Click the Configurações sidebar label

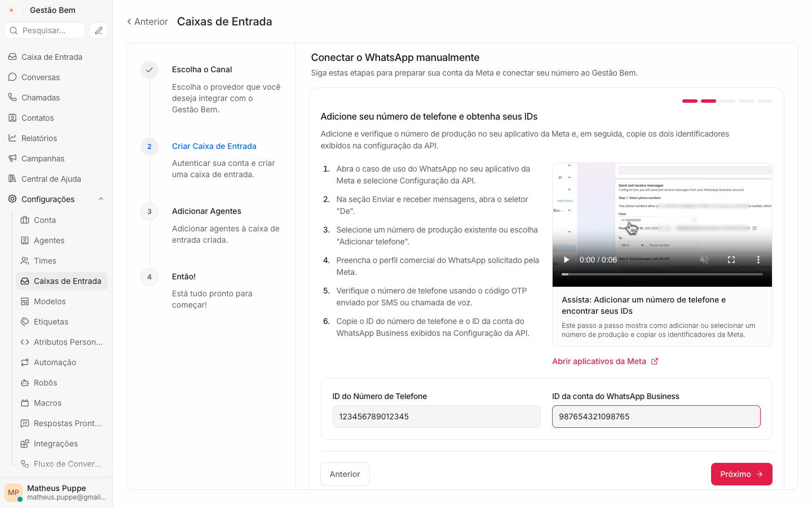coord(48,199)
